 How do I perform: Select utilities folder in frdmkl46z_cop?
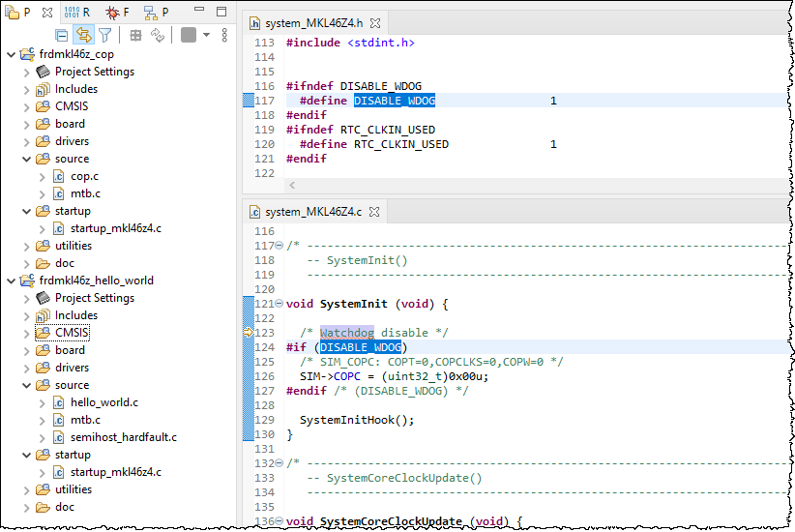(x=74, y=246)
